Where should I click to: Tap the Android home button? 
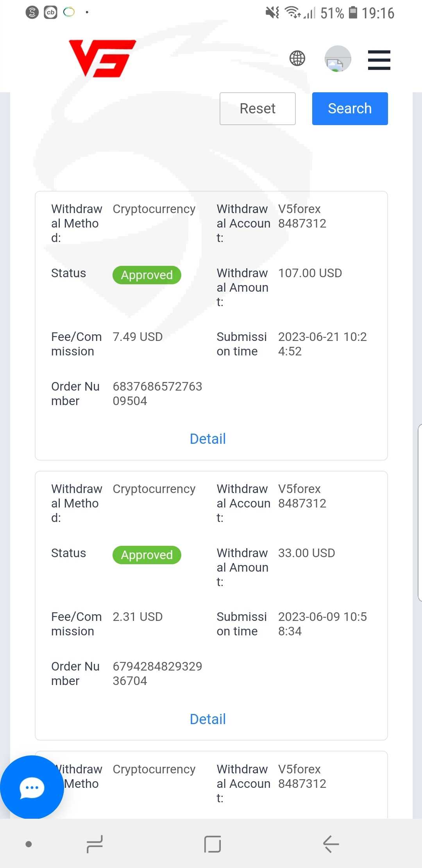click(213, 844)
